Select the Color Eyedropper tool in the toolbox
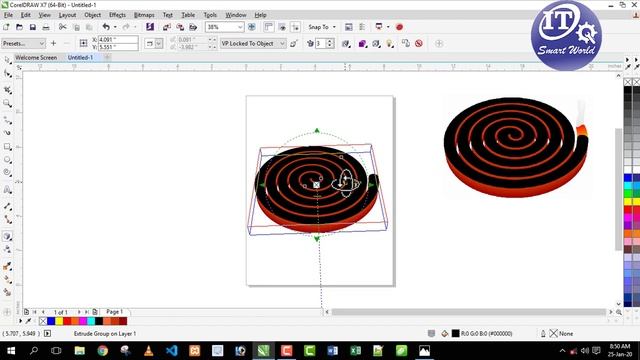The width and height of the screenshot is (640, 360). click(7, 266)
